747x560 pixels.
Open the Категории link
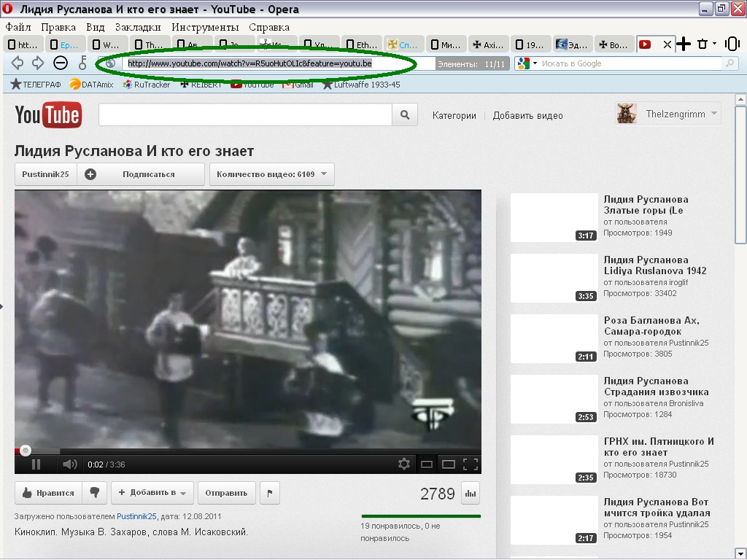[x=454, y=115]
